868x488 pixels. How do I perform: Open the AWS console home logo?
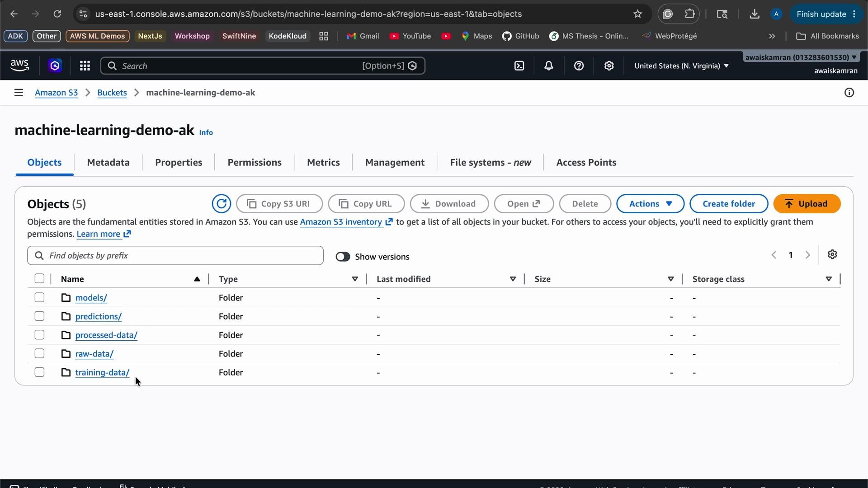click(x=19, y=66)
